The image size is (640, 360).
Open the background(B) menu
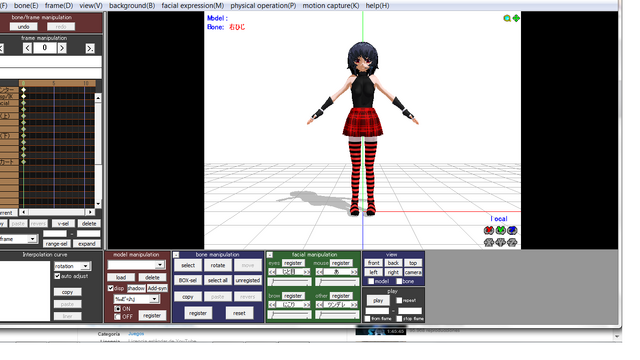click(x=132, y=6)
